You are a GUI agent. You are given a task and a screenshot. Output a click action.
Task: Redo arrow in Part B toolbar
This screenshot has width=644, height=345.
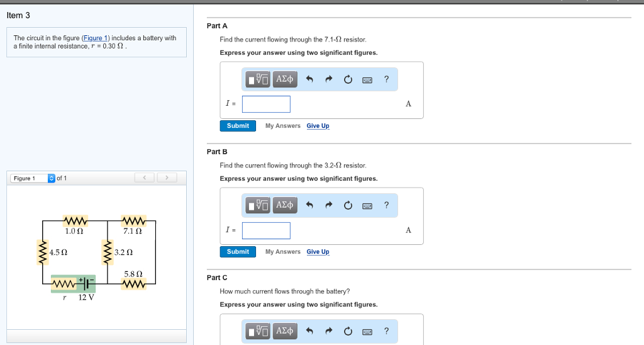(328, 205)
